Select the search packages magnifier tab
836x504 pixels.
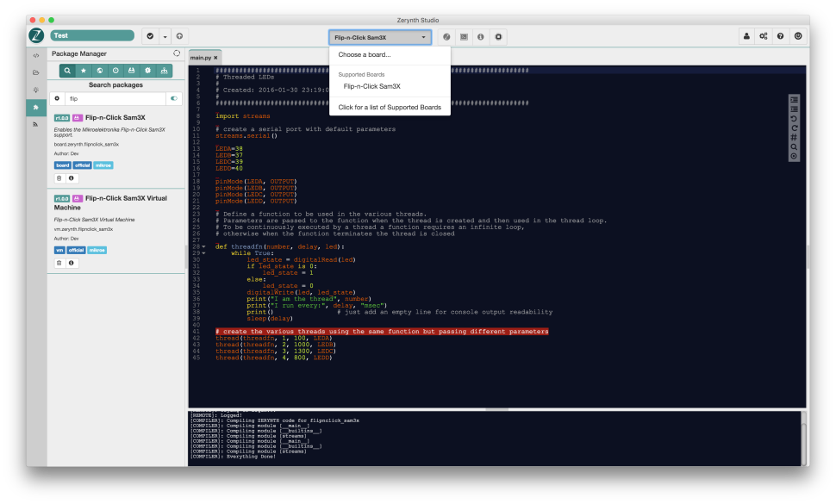click(x=67, y=71)
